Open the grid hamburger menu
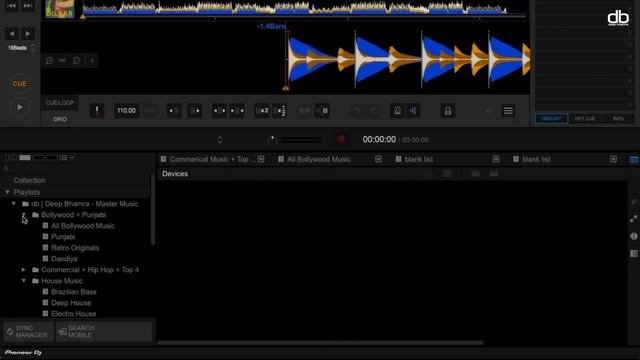This screenshot has width=640, height=360. [508, 111]
